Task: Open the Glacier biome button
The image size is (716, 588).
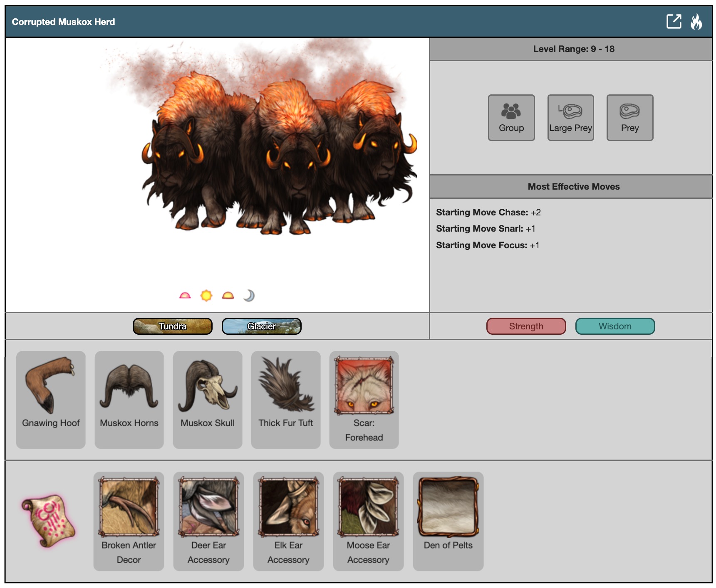Action: point(262,326)
